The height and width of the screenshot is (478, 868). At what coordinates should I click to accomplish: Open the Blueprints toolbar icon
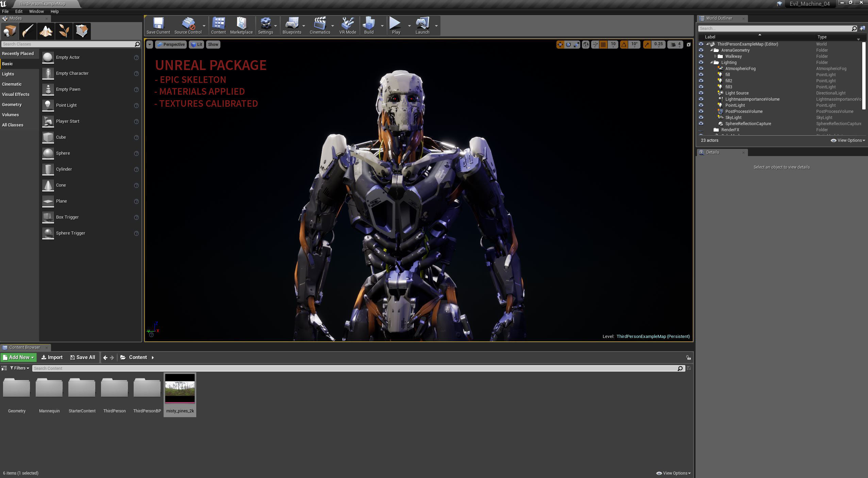[292, 26]
